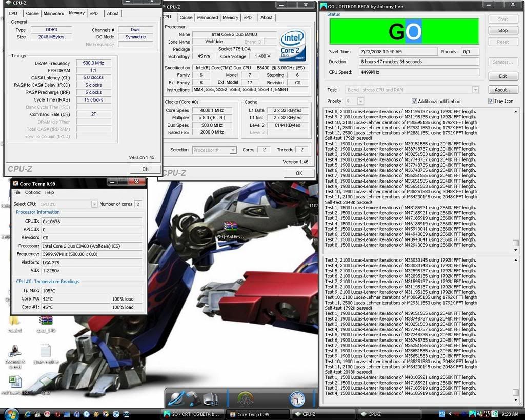Click the About... button in ORTHOS
525x420 pixels.
503,90
